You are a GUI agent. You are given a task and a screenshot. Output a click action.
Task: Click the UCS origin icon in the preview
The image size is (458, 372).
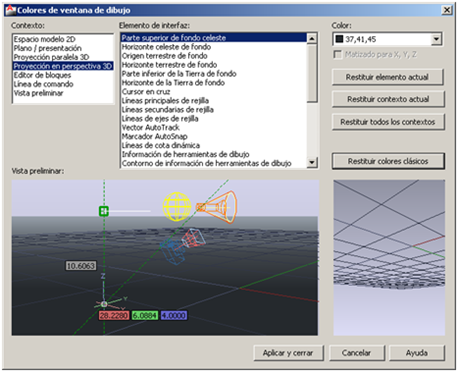pyautogui.click(x=104, y=304)
